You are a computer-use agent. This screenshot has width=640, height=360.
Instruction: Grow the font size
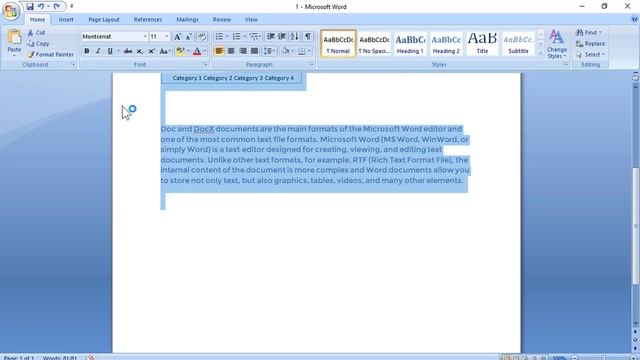tap(177, 37)
